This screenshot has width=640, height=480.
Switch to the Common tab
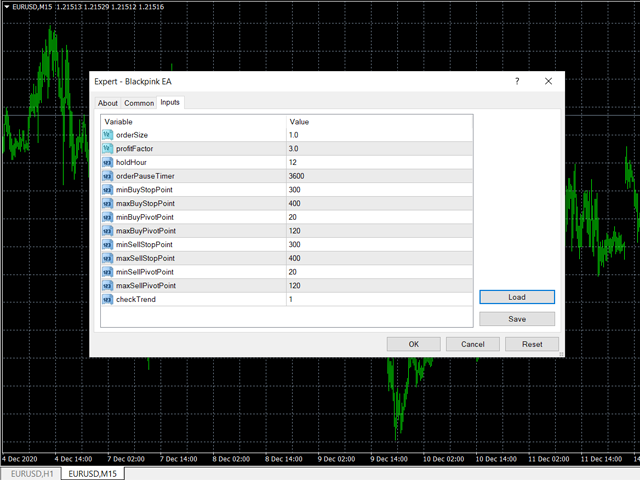(x=139, y=103)
